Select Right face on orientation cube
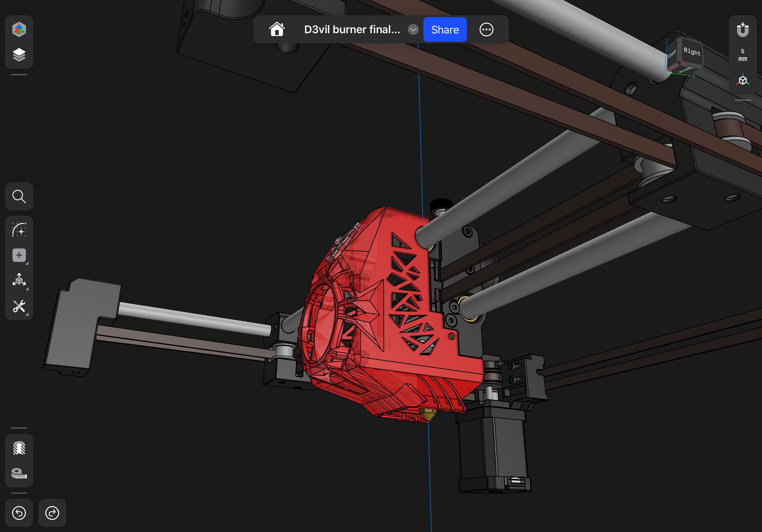The image size is (762, 532). [x=692, y=52]
